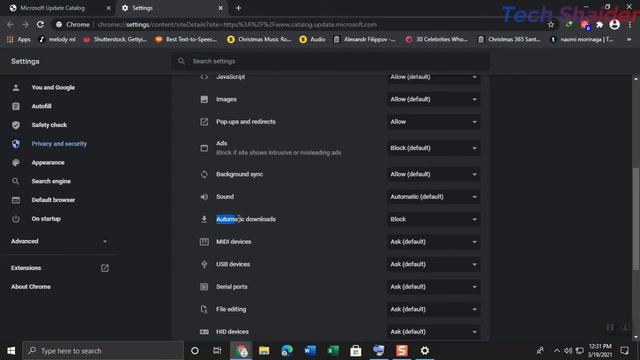Click the Automatic downloads arrow icon

tap(204, 219)
